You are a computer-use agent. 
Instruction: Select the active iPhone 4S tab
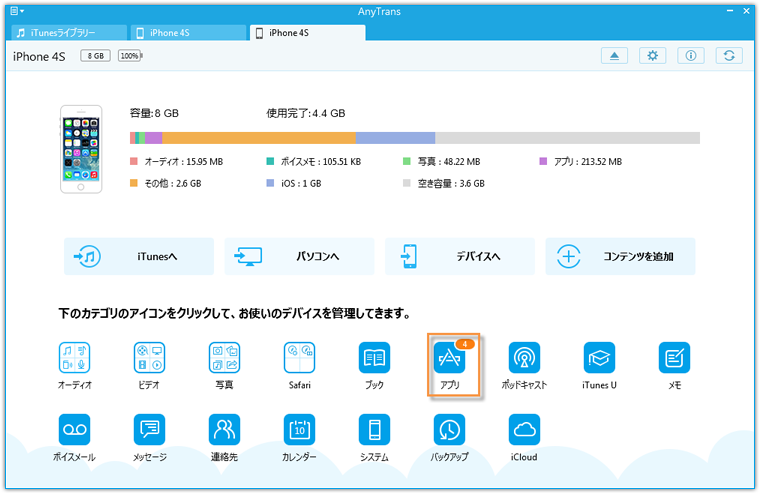pos(308,32)
